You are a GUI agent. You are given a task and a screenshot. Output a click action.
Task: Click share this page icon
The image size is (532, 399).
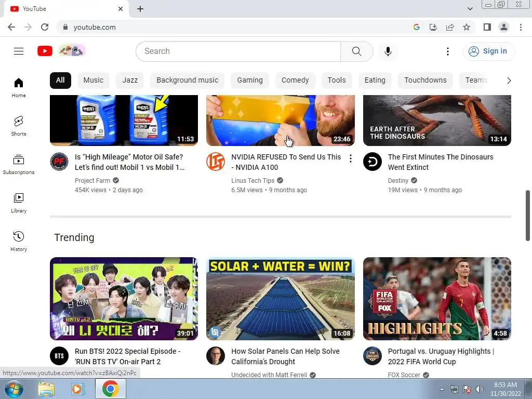tap(450, 27)
